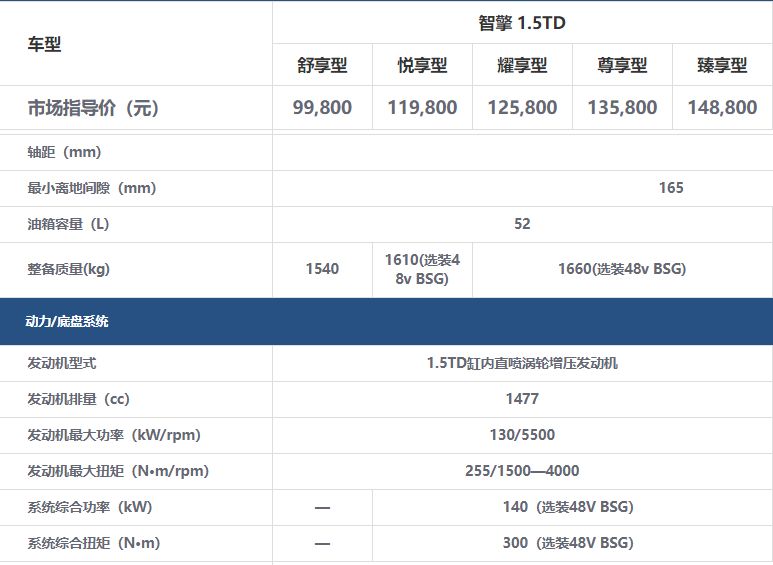Image resolution: width=773 pixels, height=565 pixels.
Task: Select the 发动机型式 row label
Action: (62, 363)
